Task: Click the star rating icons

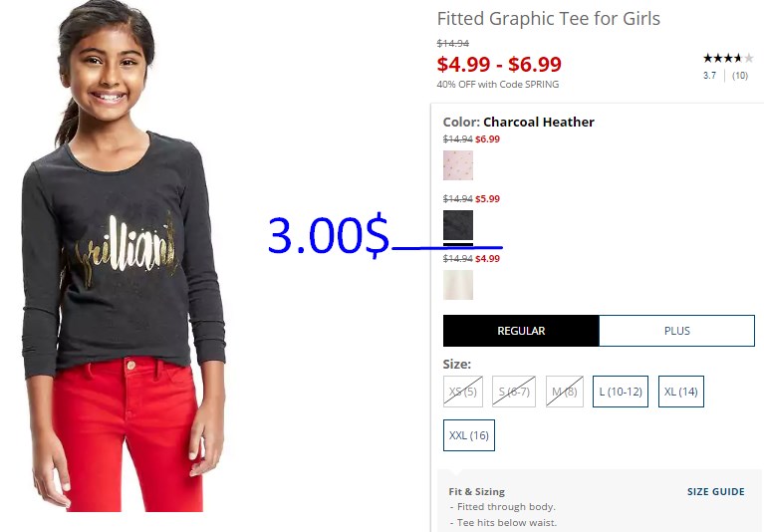Action: (x=728, y=59)
